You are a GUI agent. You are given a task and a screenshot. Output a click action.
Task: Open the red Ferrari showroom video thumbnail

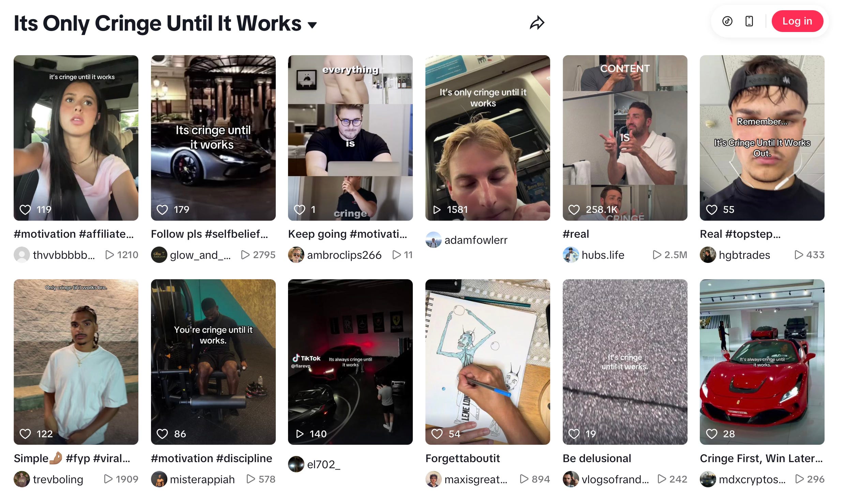click(x=762, y=362)
